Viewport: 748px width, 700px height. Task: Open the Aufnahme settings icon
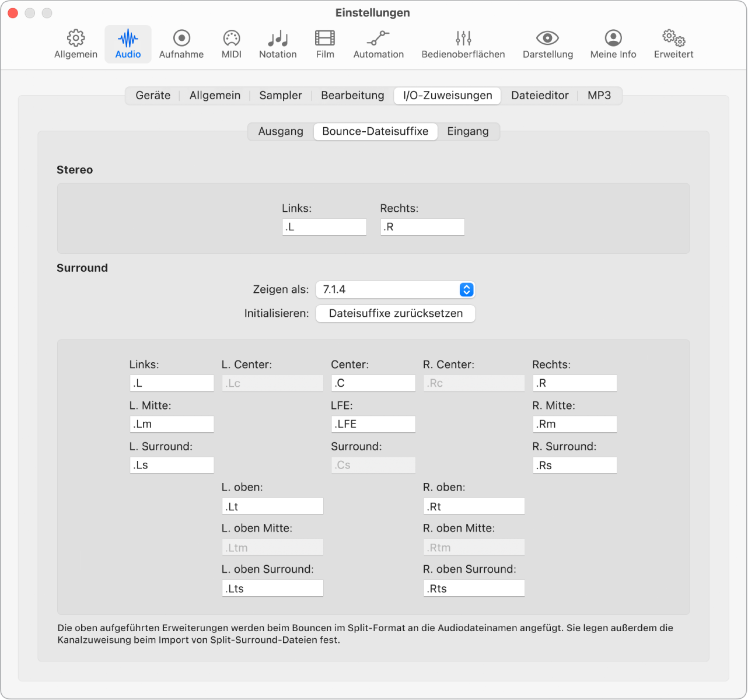(x=181, y=44)
